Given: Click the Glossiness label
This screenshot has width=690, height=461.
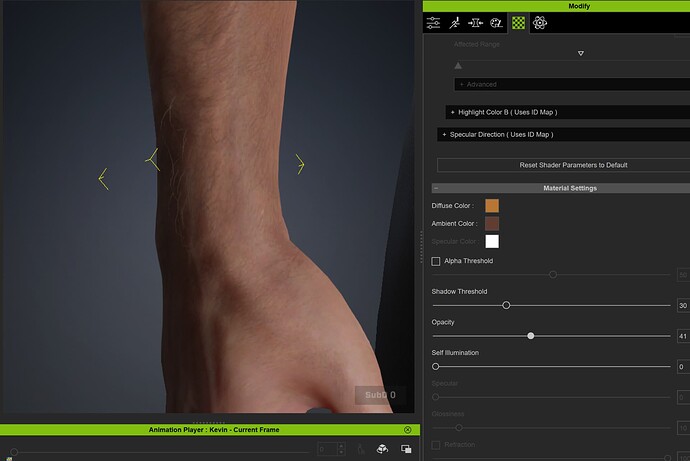Looking at the screenshot, I should tap(448, 414).
